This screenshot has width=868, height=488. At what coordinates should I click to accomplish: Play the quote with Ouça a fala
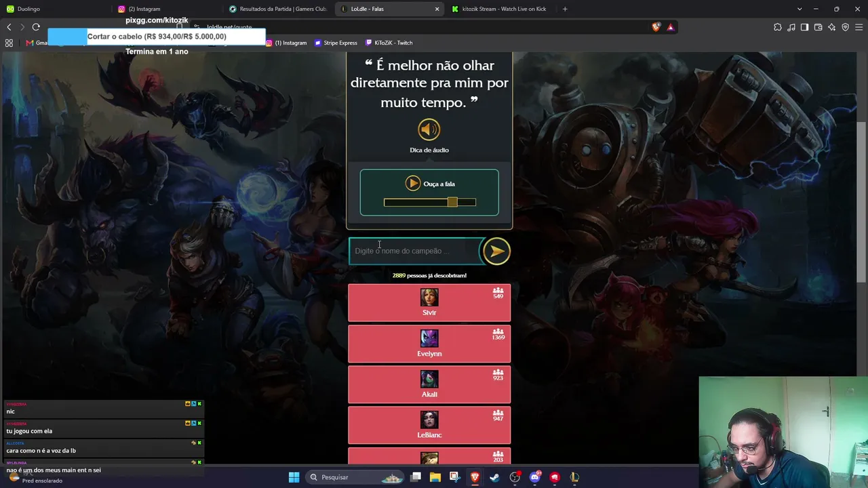pyautogui.click(x=413, y=184)
